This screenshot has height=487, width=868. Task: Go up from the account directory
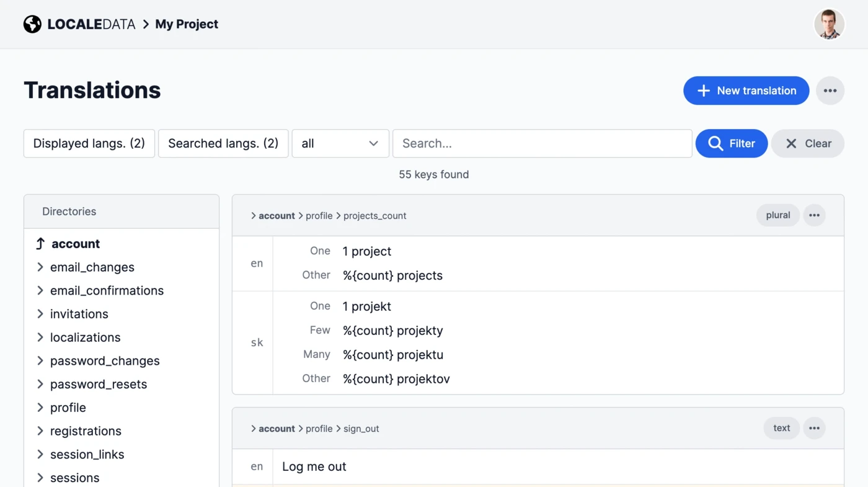(40, 244)
